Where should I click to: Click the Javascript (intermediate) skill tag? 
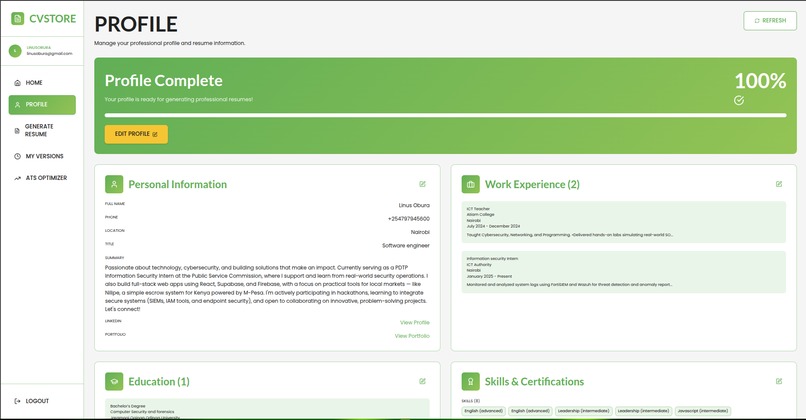[703, 411]
